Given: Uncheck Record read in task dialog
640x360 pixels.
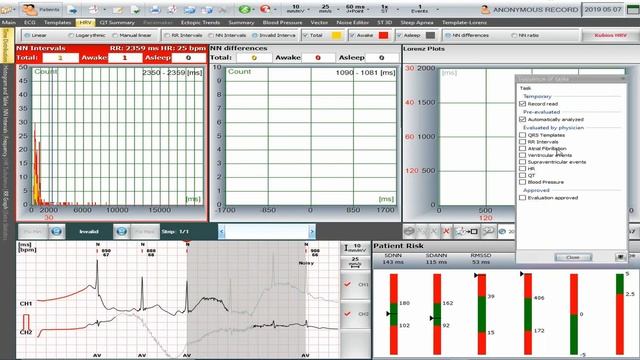Looking at the screenshot, I should [x=522, y=104].
